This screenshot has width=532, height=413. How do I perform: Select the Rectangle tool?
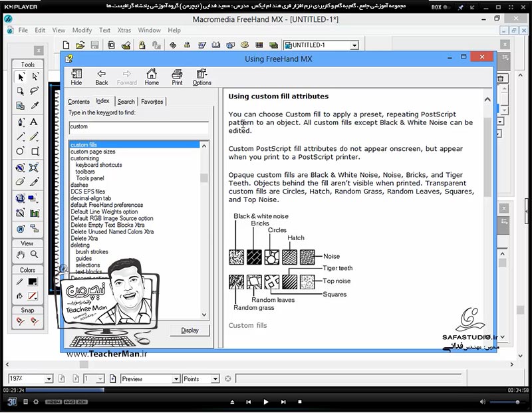35,151
